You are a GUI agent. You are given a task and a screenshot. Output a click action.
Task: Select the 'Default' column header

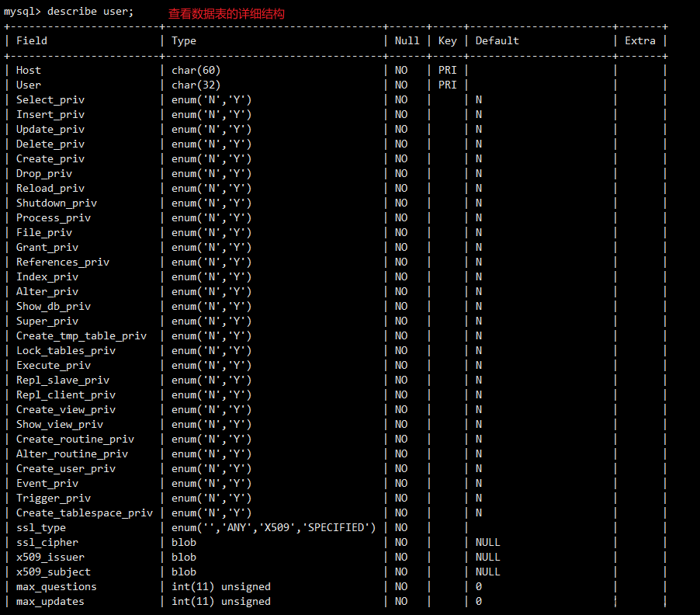click(x=497, y=40)
